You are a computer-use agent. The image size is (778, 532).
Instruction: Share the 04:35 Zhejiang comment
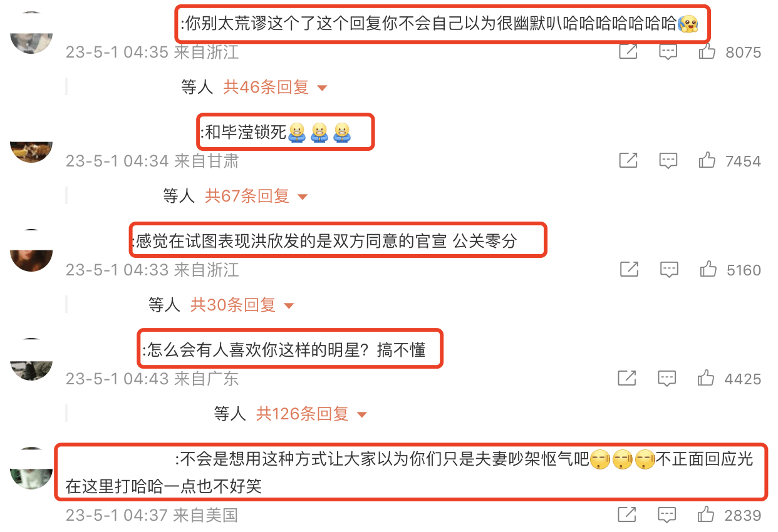pyautogui.click(x=628, y=52)
